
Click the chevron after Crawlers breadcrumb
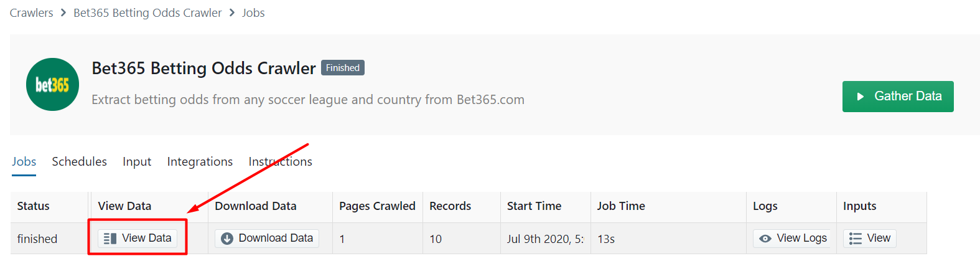(63, 12)
